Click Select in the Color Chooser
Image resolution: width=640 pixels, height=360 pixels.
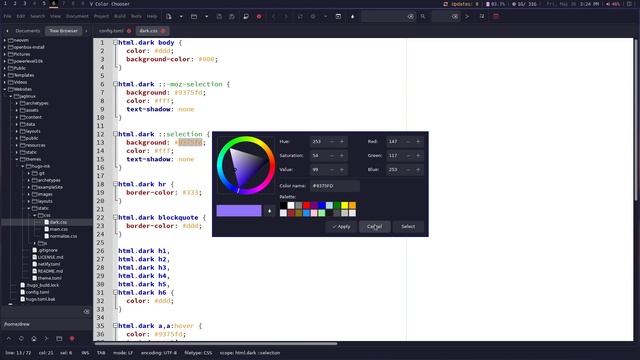pos(408,227)
